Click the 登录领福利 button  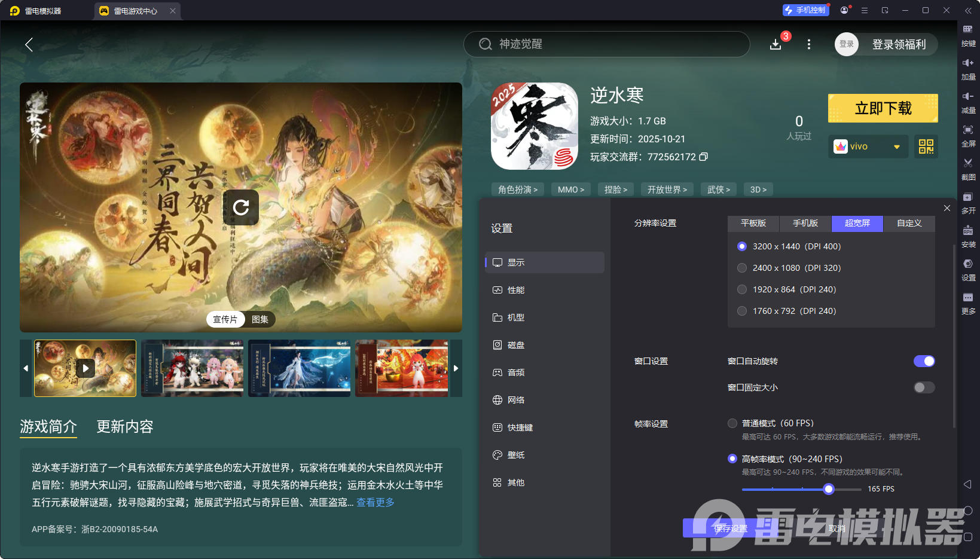tap(899, 44)
